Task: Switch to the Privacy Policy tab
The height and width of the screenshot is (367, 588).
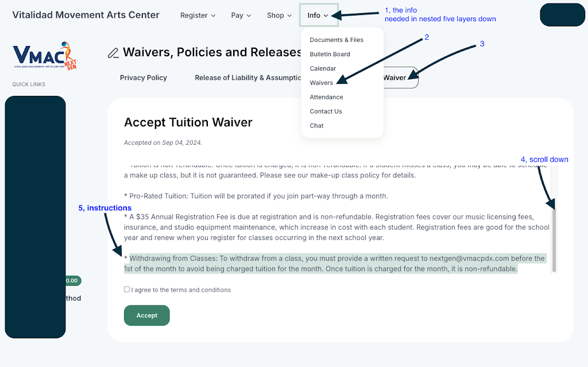Action: (144, 78)
